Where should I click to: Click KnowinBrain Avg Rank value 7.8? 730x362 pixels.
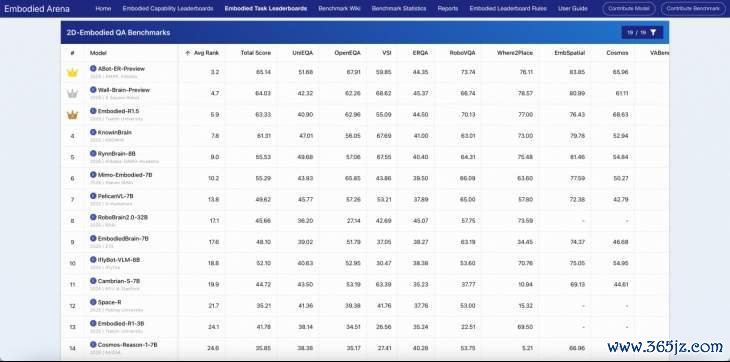[x=215, y=136]
